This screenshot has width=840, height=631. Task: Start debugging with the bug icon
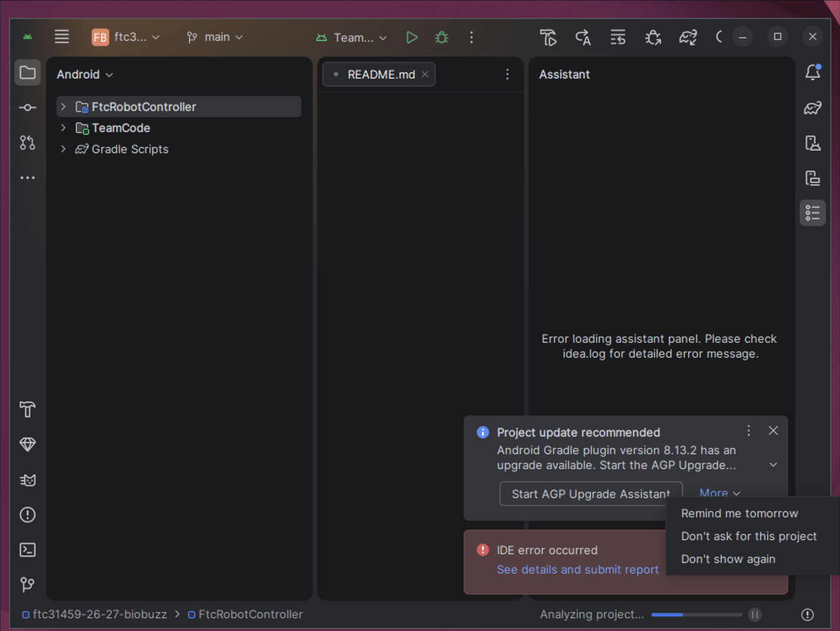(442, 37)
